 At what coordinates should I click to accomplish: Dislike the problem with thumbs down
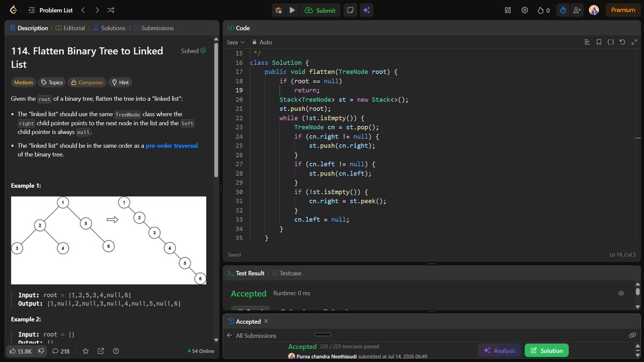[x=40, y=351]
